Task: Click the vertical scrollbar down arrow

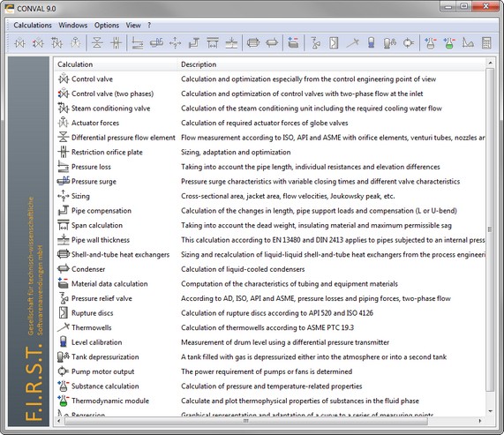Action: point(490,411)
